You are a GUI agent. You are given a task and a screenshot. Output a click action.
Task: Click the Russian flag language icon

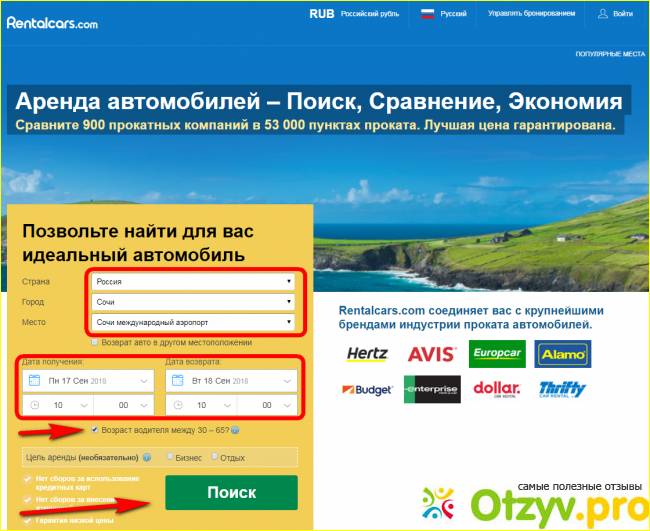(x=427, y=14)
